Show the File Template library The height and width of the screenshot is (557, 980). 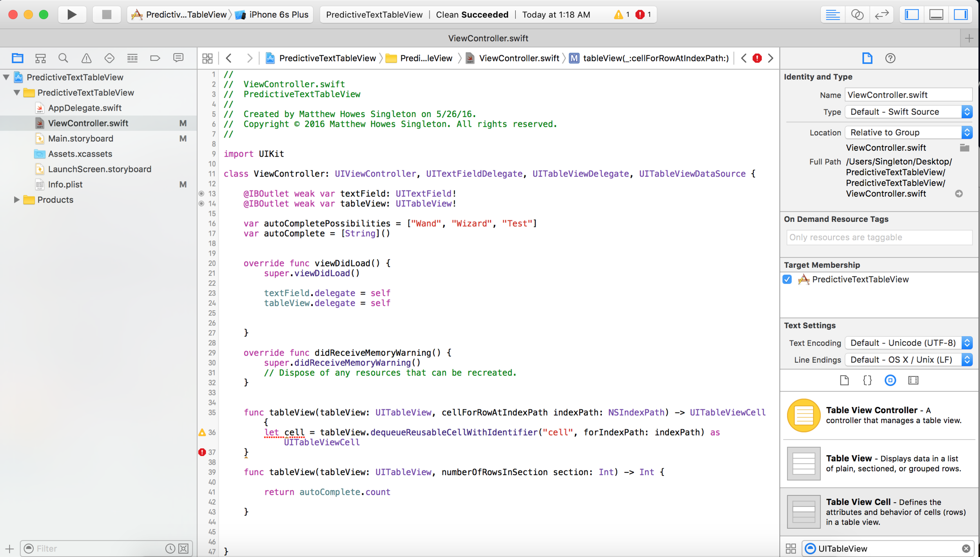click(x=844, y=380)
